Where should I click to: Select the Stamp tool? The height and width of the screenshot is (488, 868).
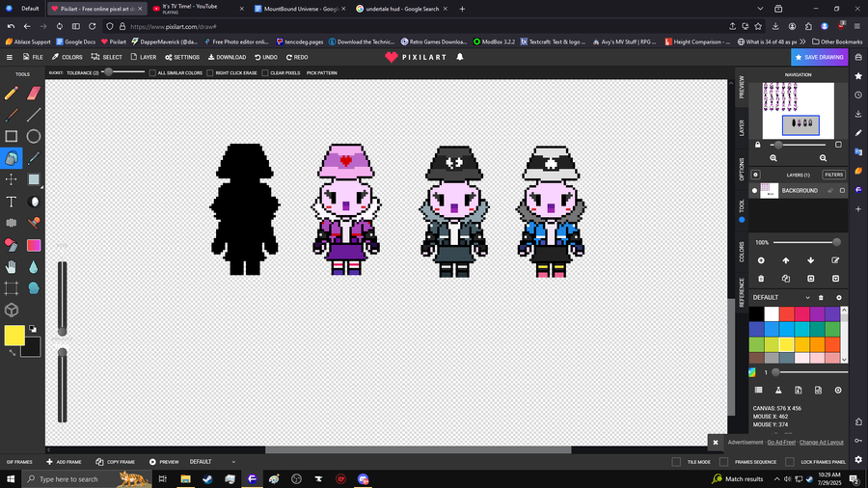point(34,223)
